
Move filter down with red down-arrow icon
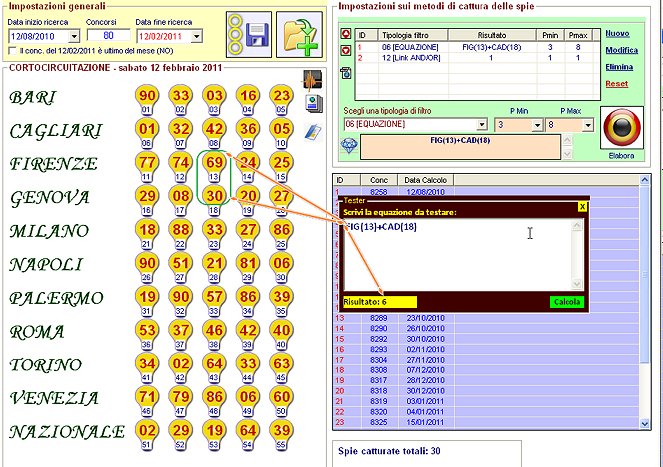tap(346, 51)
